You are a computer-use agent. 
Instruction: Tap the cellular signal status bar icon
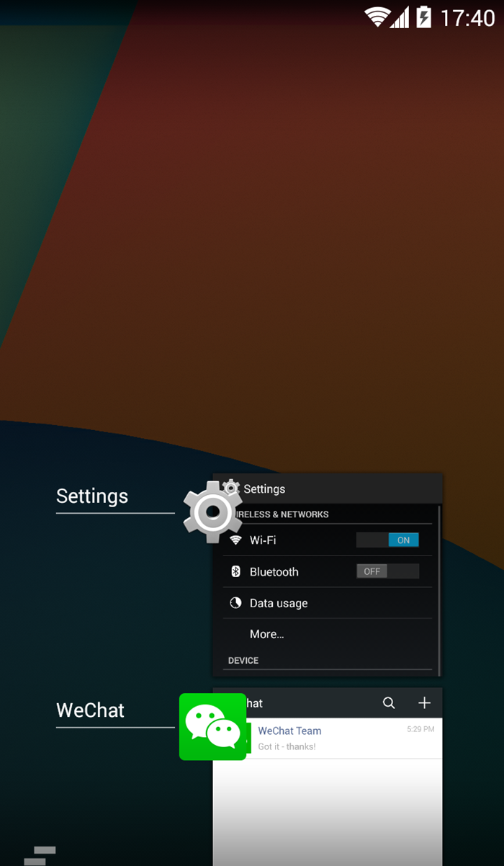[400, 17]
